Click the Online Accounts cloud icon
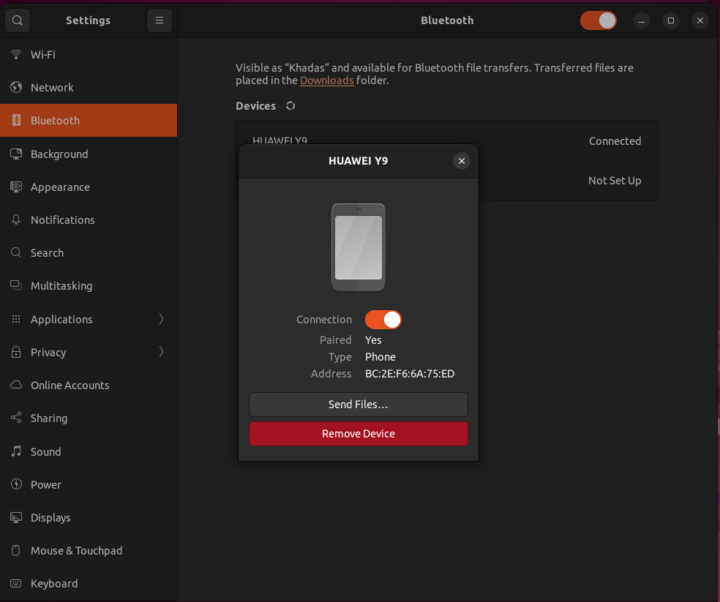 coord(16,385)
